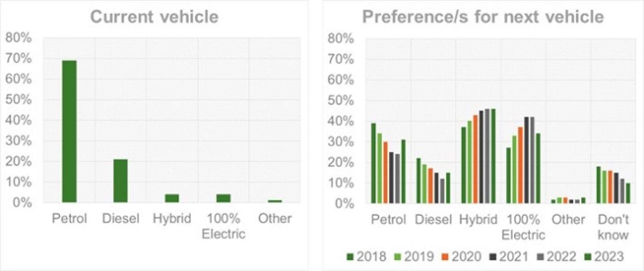Click the Diesel label under the preference chart
Screen dimensions: 644x271
pos(433,220)
